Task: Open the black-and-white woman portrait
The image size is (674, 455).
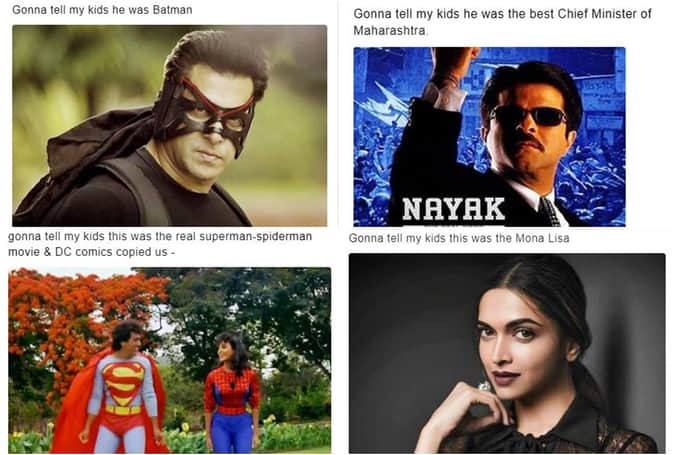Action: pyautogui.click(x=507, y=353)
